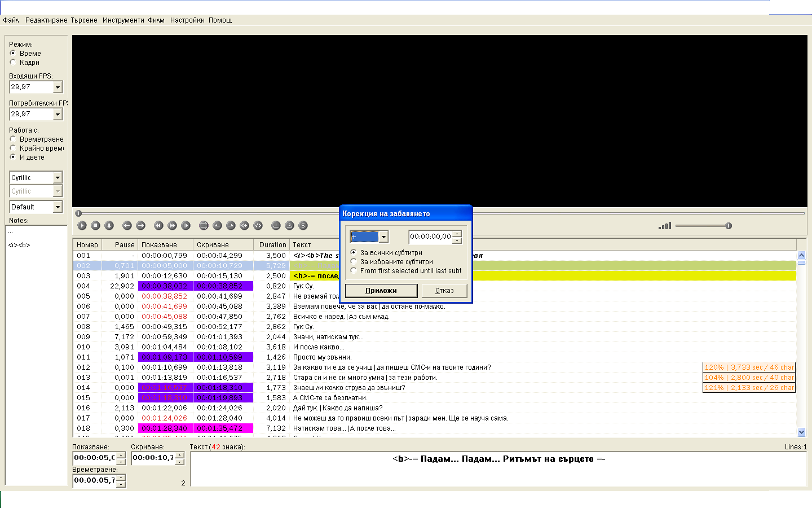
Task: Select subtitle row 009 'Значи, натискам тук...'
Action: pos(435,337)
